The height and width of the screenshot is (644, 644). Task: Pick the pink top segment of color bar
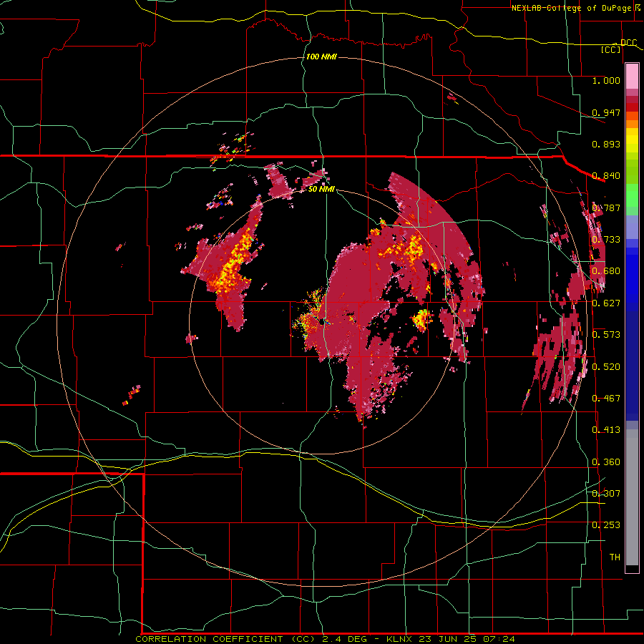[x=632, y=77]
